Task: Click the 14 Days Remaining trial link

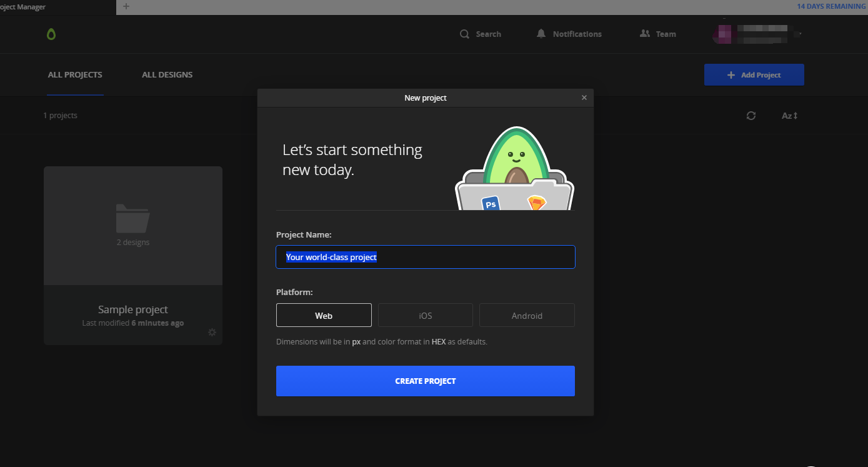Action: pyautogui.click(x=832, y=7)
